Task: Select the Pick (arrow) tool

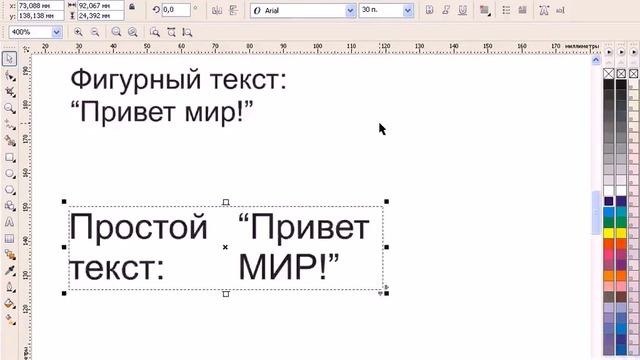Action: click(x=9, y=59)
